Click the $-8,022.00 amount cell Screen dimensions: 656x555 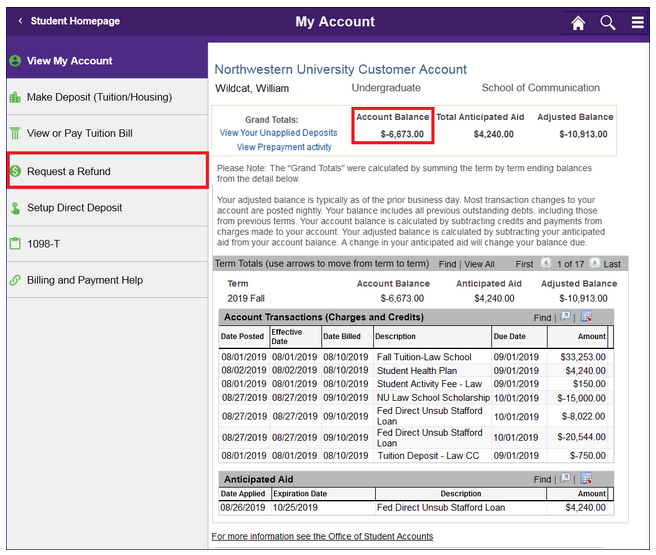[583, 416]
